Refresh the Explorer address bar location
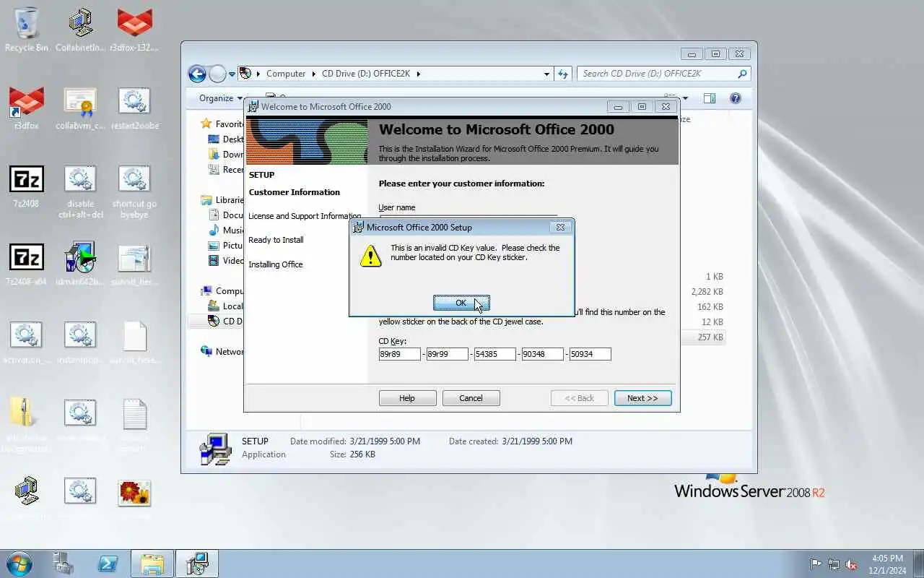The width and height of the screenshot is (924, 578). 565,74
